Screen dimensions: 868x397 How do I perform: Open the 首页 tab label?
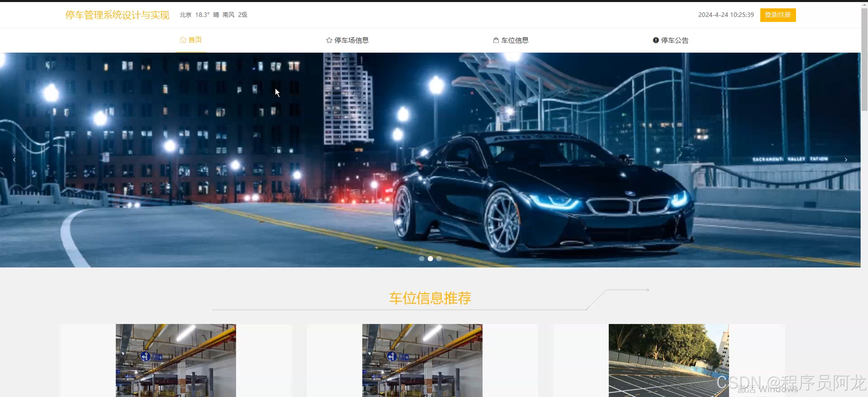coord(195,40)
